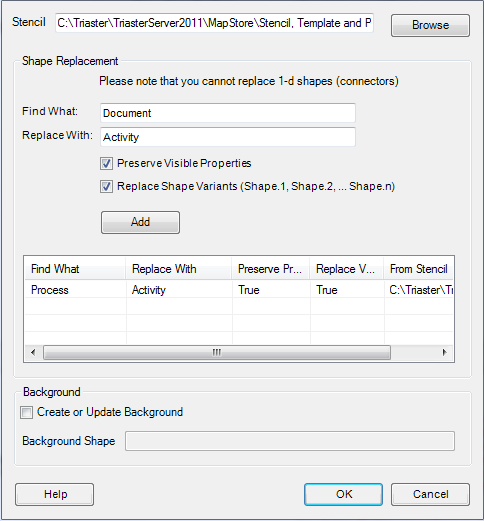Focus the Find What text field
This screenshot has width=484, height=521.
228,113
